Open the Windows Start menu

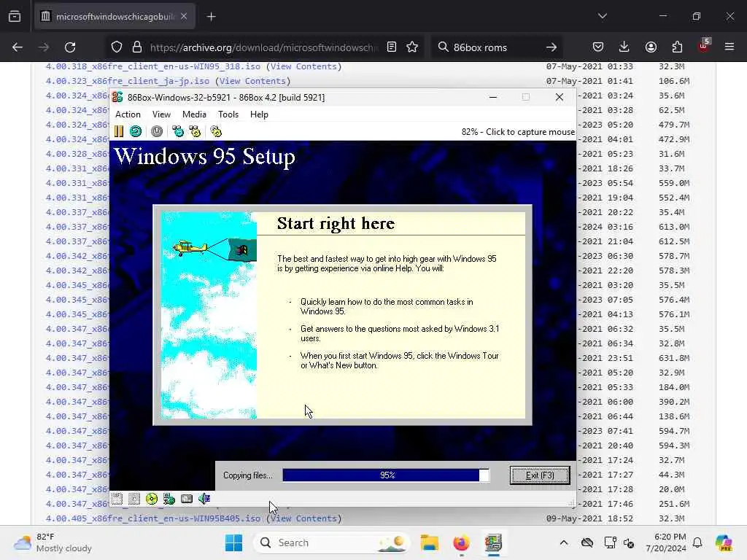[x=233, y=542]
